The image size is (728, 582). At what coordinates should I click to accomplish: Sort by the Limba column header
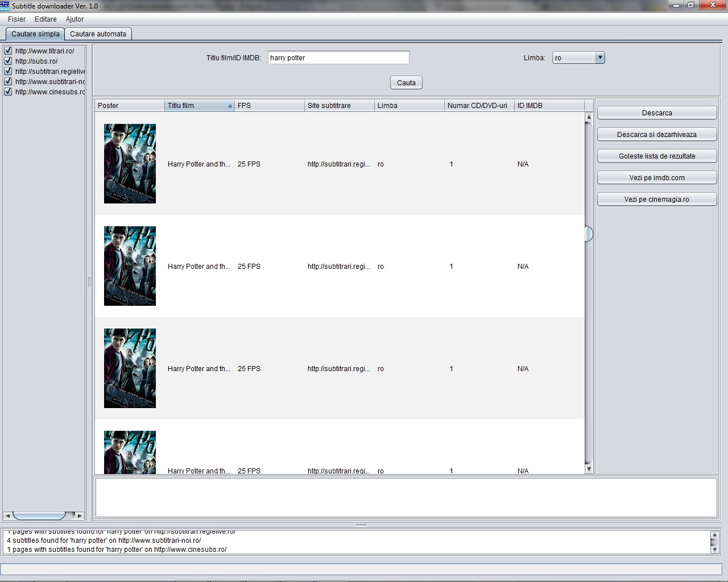(409, 106)
